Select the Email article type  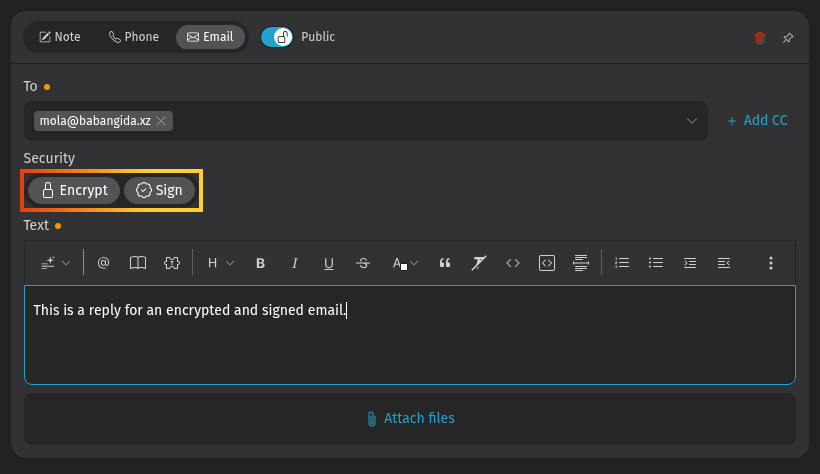tap(210, 37)
